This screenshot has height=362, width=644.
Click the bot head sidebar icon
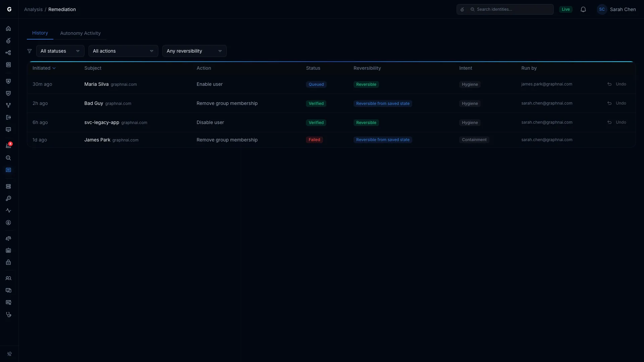click(x=8, y=250)
